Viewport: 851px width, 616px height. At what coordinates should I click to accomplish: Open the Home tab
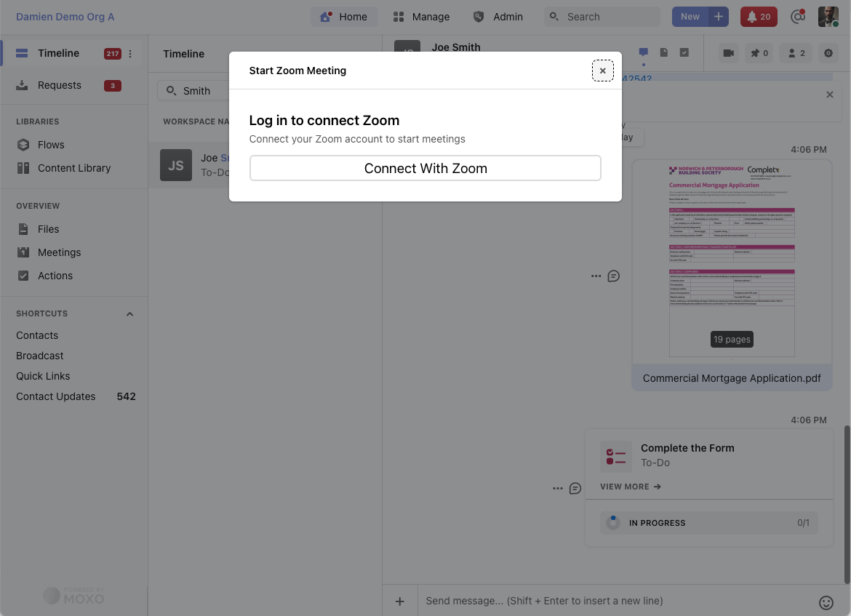(344, 17)
